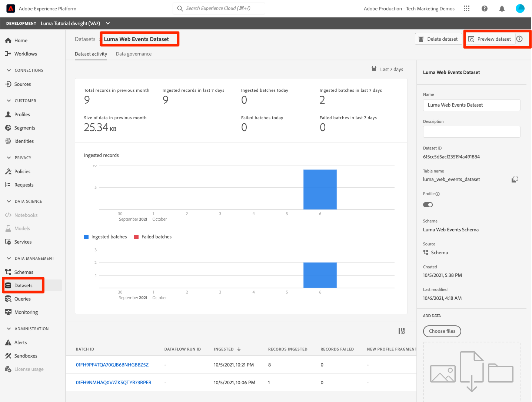Click the Policies icon in sidebar

(8, 171)
